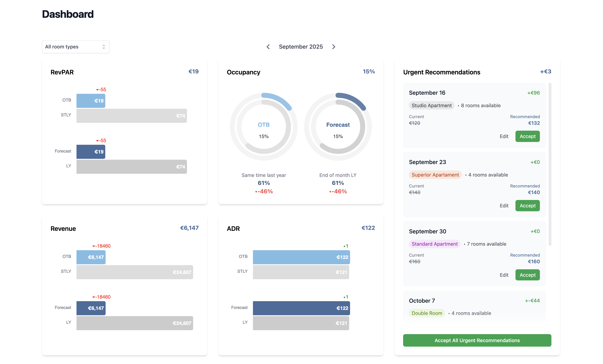Click the OTB bar in the ADR chart
Viewport: 603px width, 364px height.
301,257
